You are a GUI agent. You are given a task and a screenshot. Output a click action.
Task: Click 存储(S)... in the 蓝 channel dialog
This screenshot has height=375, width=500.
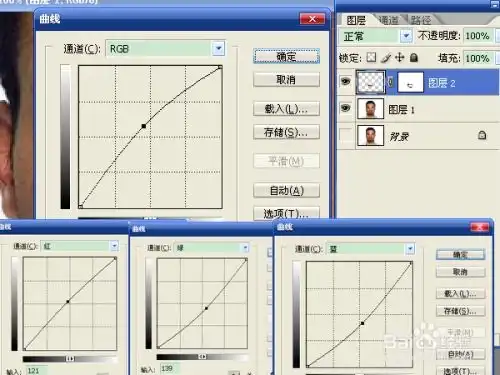point(460,311)
